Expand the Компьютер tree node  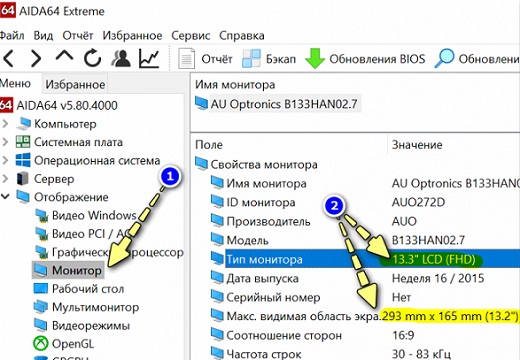pos(5,124)
